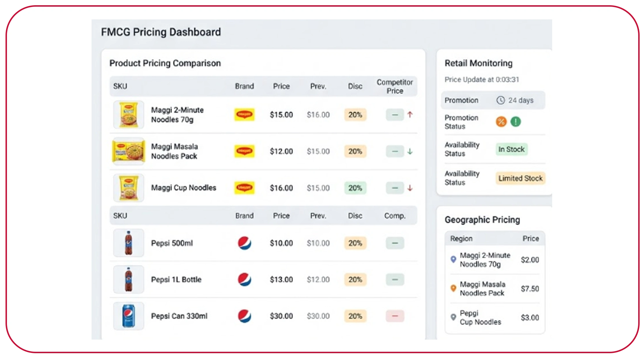Click the previous price $12.00 for Pepsi 1L Bottle
Screen dimensions: 644x359
tap(318, 279)
